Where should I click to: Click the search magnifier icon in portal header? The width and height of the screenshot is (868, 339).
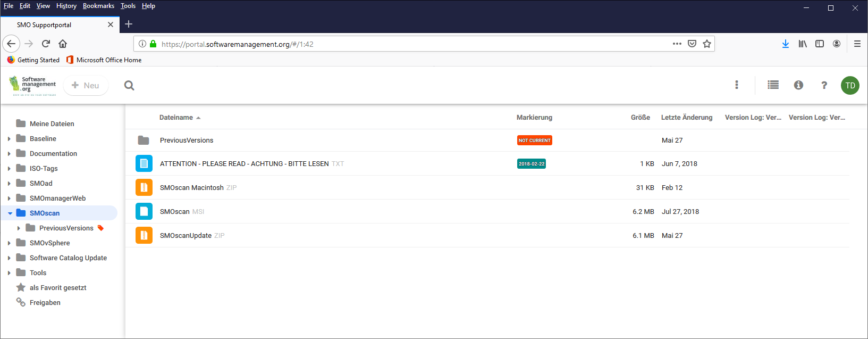click(129, 86)
